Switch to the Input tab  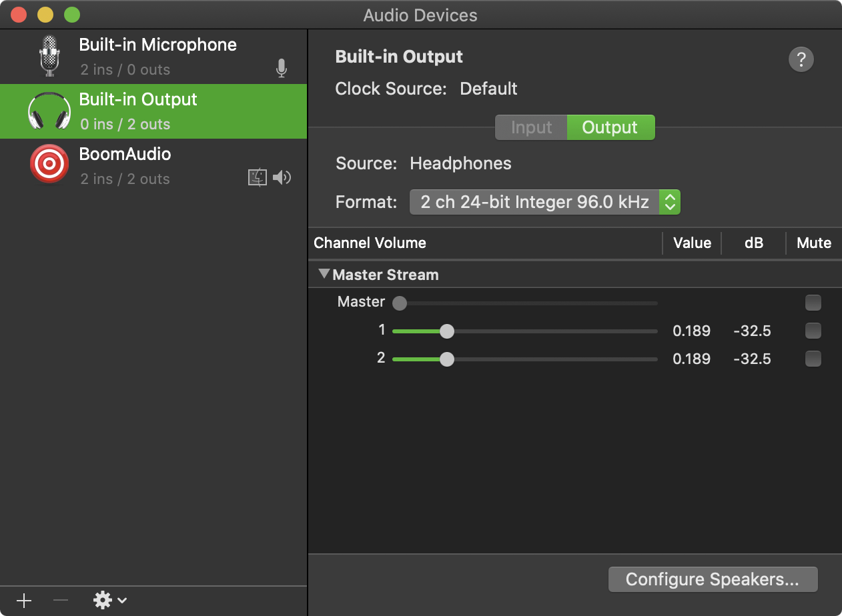[x=531, y=127]
